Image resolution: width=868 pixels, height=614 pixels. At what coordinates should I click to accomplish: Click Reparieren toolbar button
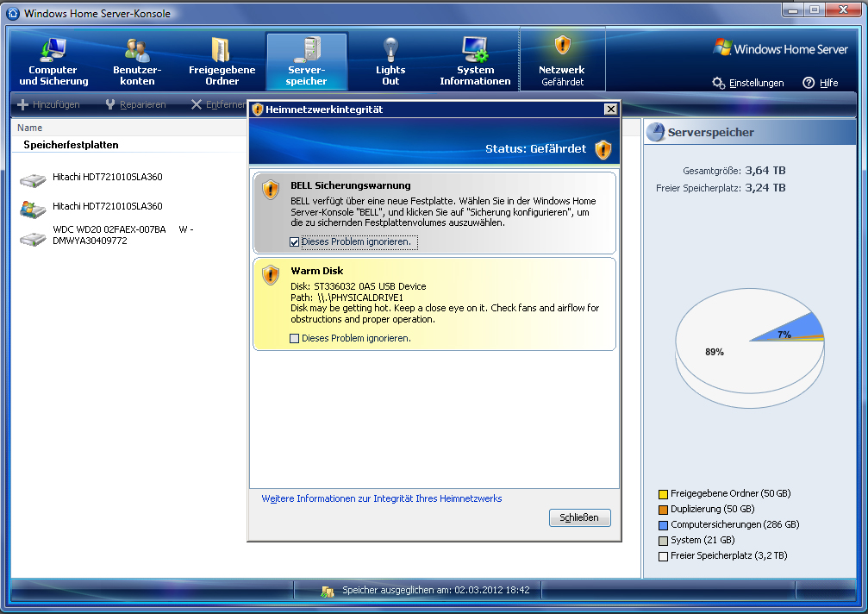click(x=135, y=104)
